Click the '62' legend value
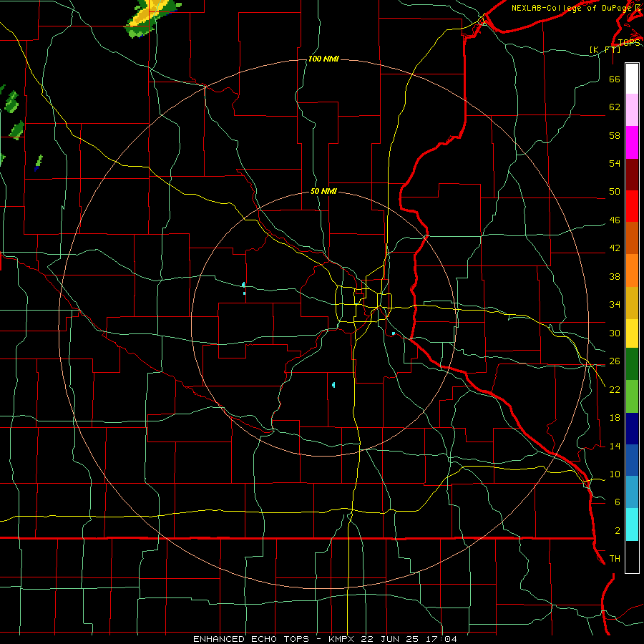The width and height of the screenshot is (644, 644). point(615,107)
